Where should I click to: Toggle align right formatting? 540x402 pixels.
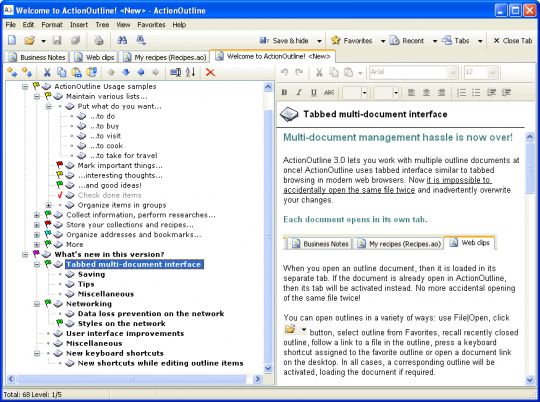coord(441,92)
